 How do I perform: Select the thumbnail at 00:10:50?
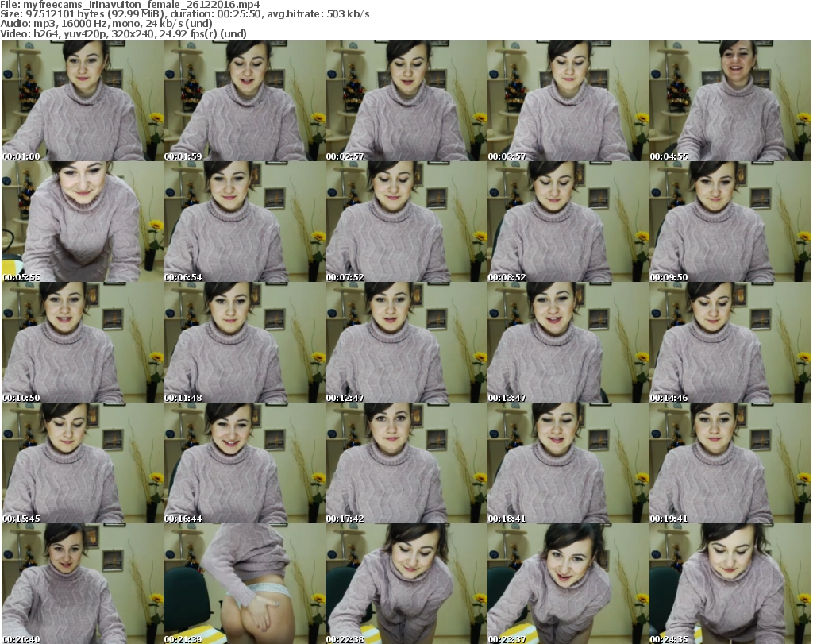click(x=83, y=343)
